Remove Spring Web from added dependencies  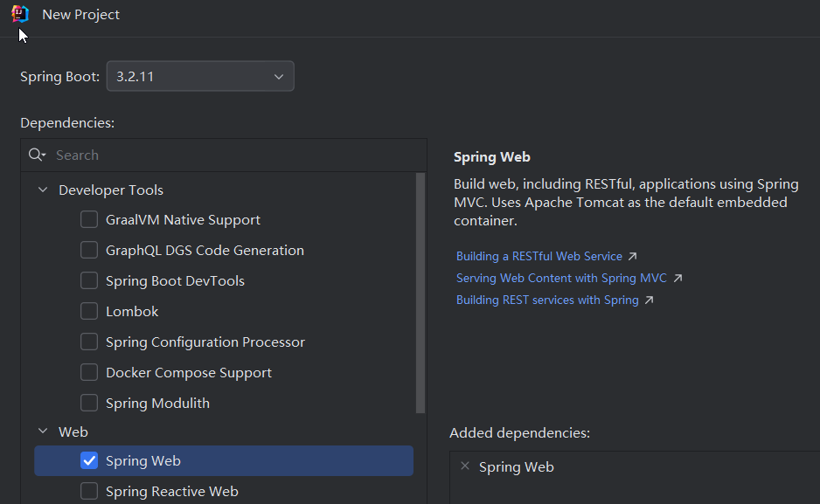pyautogui.click(x=465, y=466)
